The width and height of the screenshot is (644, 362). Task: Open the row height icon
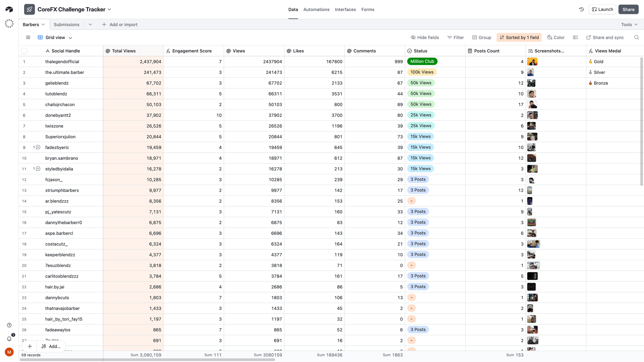click(575, 38)
